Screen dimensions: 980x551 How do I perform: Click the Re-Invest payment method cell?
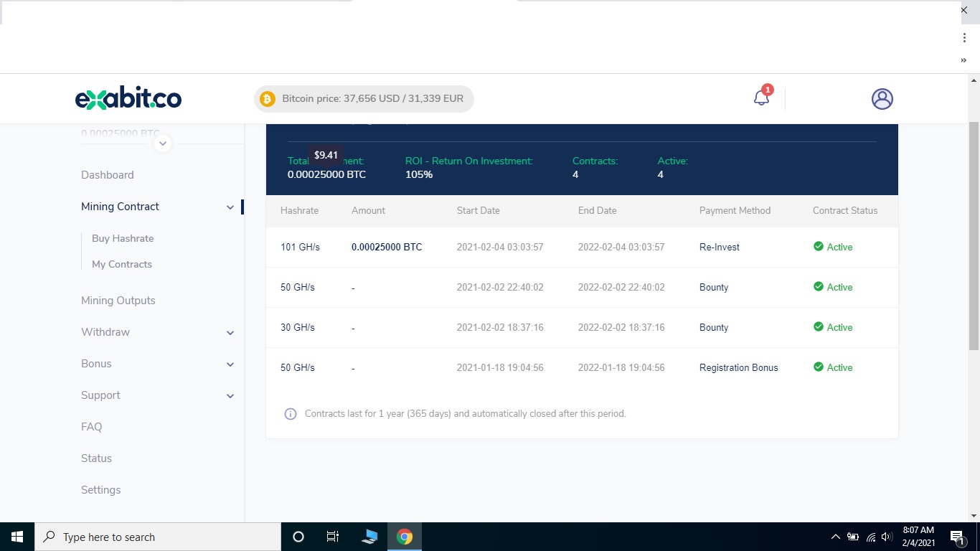[x=720, y=247]
